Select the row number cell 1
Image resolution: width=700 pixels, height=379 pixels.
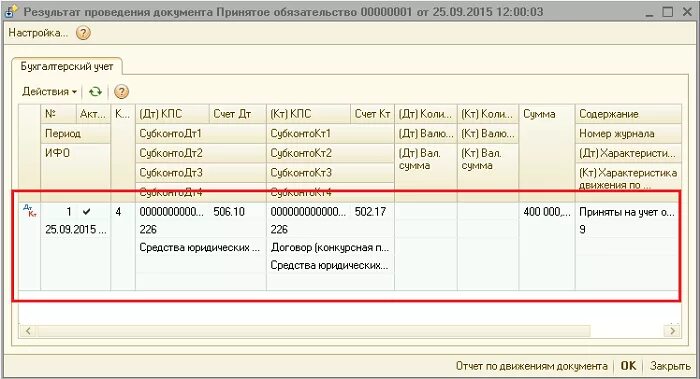click(x=59, y=211)
